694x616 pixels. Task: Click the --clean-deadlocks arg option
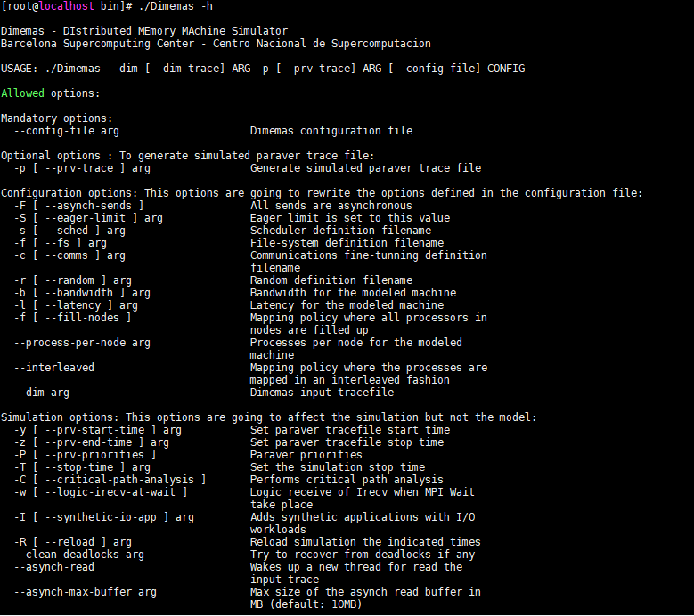78,555
